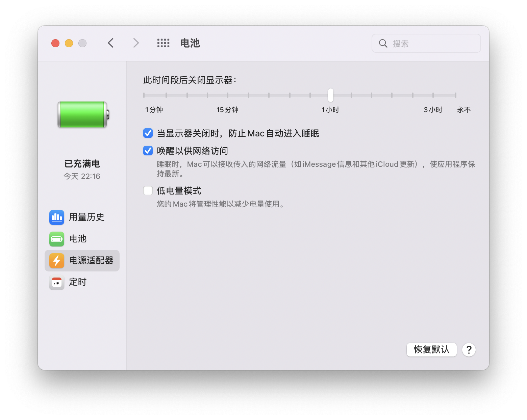
Task: Open help with the question mark button
Action: click(x=469, y=350)
